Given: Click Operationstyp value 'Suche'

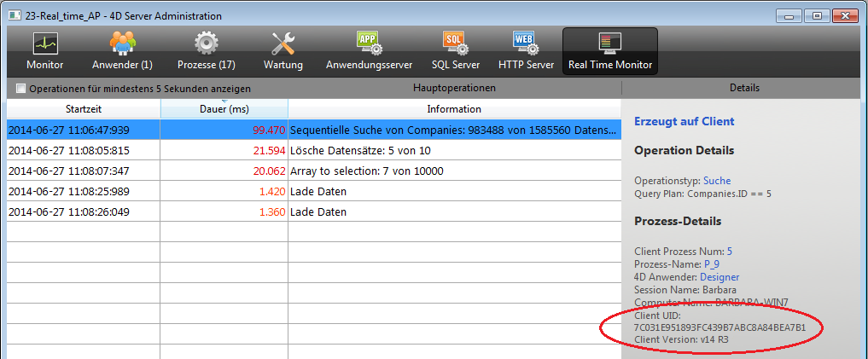Looking at the screenshot, I should [717, 181].
